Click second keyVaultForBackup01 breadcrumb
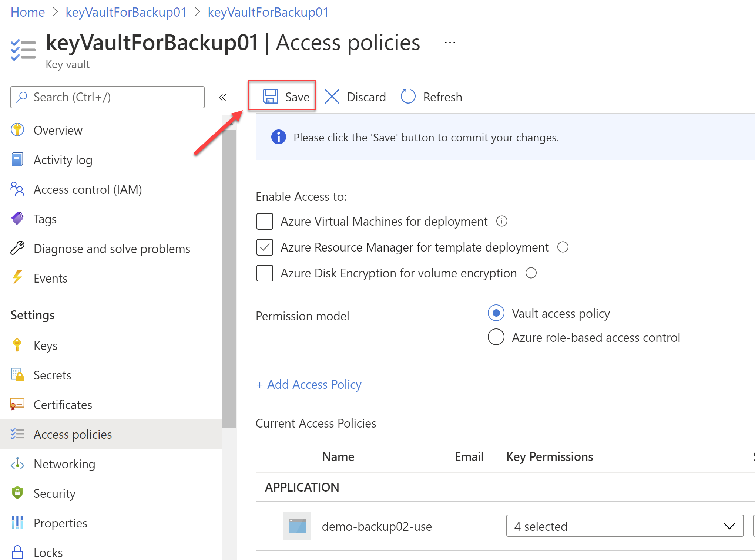 pos(268,12)
